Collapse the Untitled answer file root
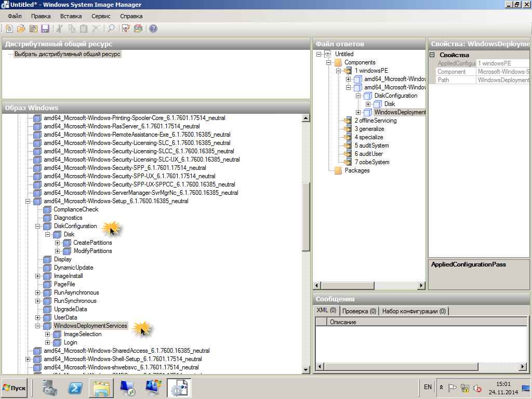Screen dimensions: 532x399 coord(318,54)
